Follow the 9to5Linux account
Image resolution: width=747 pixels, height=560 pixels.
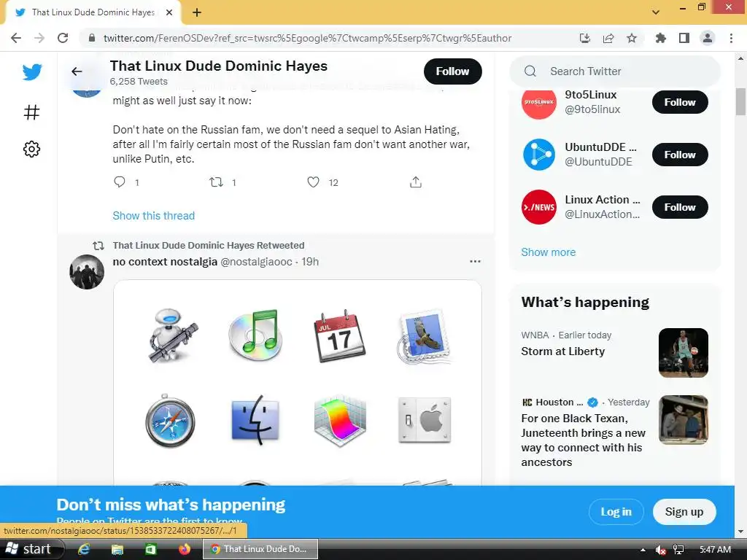[680, 102]
